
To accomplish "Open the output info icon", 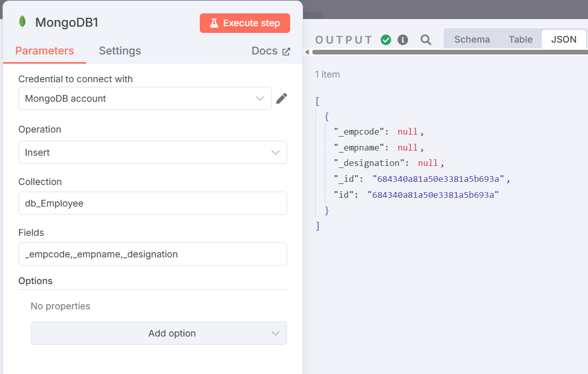I will tap(403, 40).
